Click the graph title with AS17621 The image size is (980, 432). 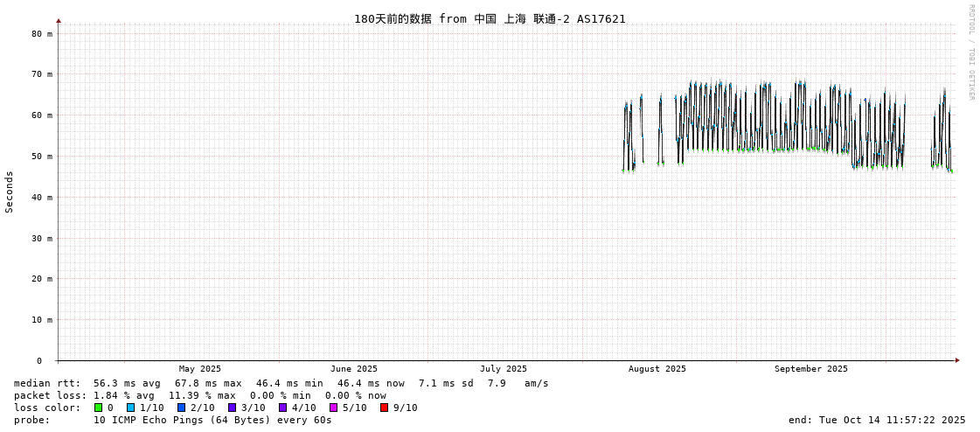[x=490, y=18]
